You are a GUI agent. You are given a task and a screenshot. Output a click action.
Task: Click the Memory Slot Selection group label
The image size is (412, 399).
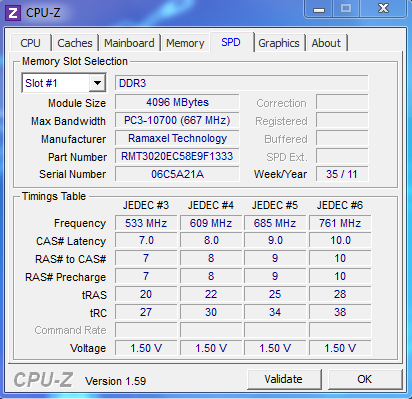click(x=75, y=61)
